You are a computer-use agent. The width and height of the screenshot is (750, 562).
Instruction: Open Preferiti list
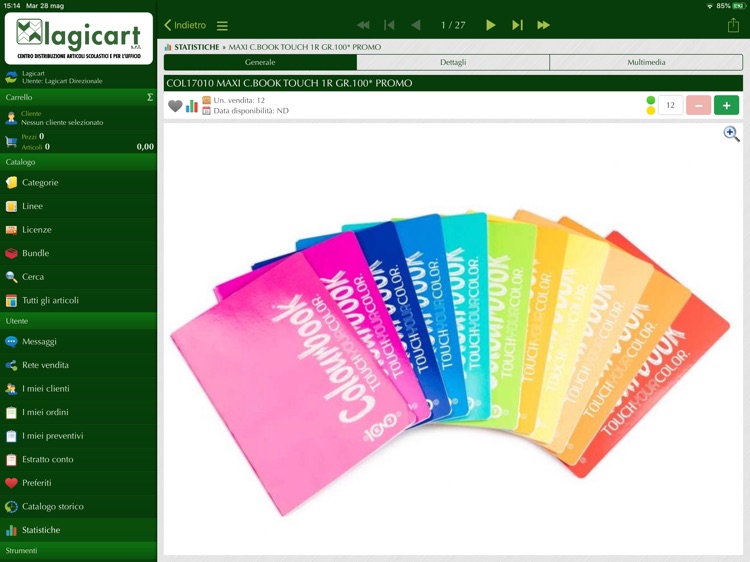(x=78, y=483)
